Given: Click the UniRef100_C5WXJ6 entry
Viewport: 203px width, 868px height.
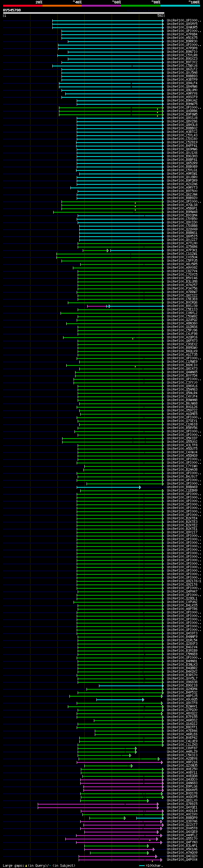Looking at the screenshot, I should point(182,66).
